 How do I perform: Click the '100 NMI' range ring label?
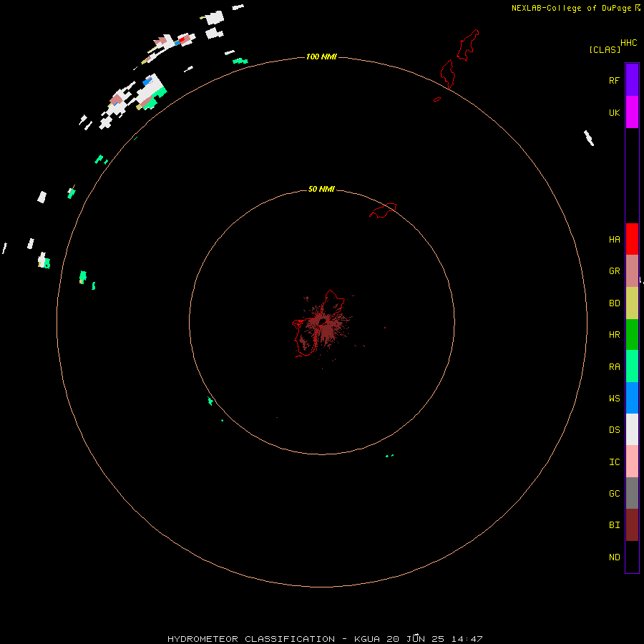[321, 57]
